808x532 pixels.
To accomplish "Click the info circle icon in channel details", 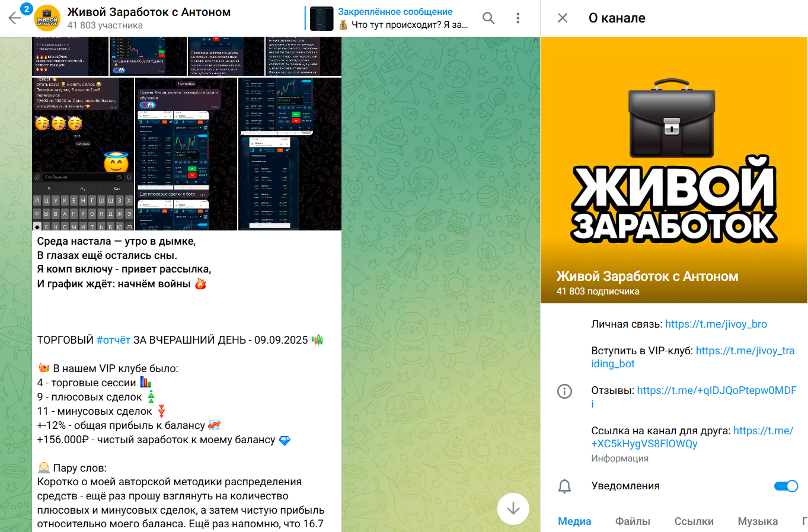I will tap(565, 391).
